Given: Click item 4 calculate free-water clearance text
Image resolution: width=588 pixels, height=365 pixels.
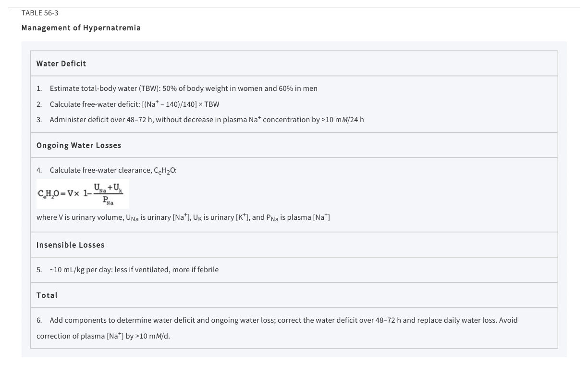Looking at the screenshot, I should coord(107,170).
